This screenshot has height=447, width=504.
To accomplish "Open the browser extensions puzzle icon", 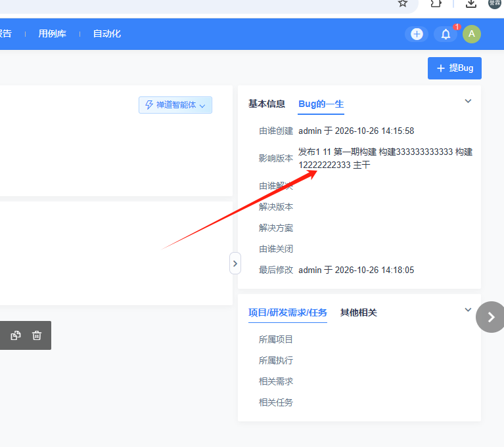I will pyautogui.click(x=436, y=3).
